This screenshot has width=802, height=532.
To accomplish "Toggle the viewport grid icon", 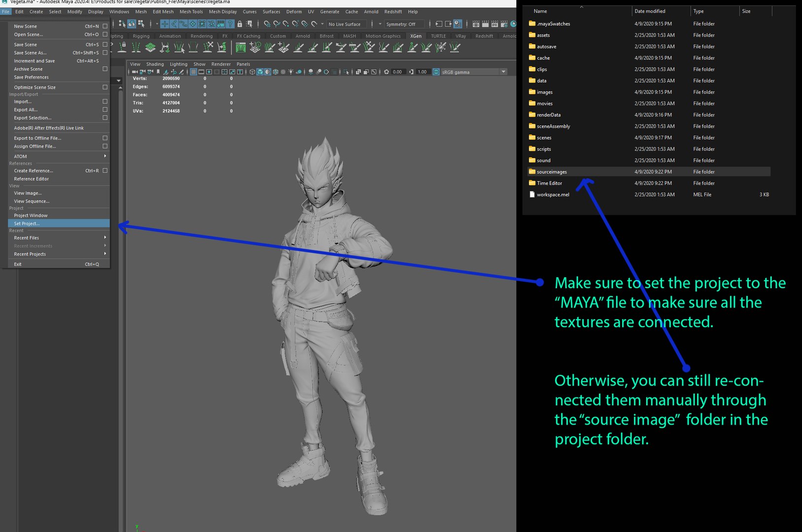I will point(194,72).
